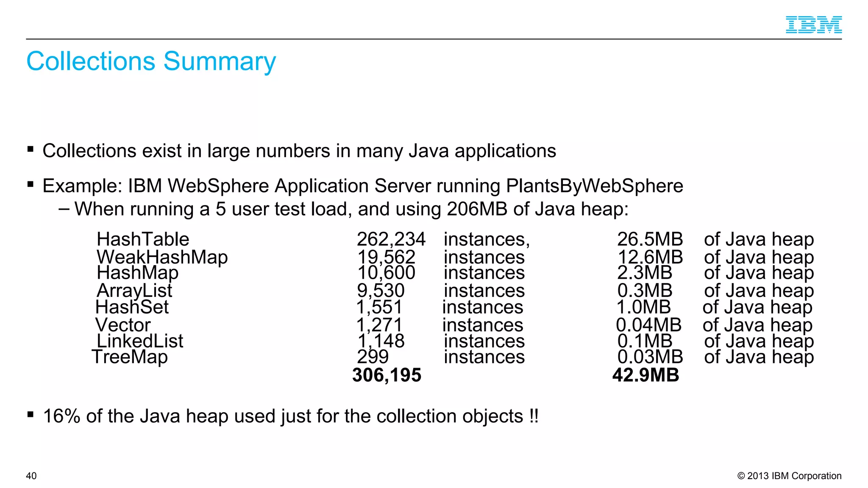Select the 9,530 instance count
The height and width of the screenshot is (488, 868).
tap(381, 291)
